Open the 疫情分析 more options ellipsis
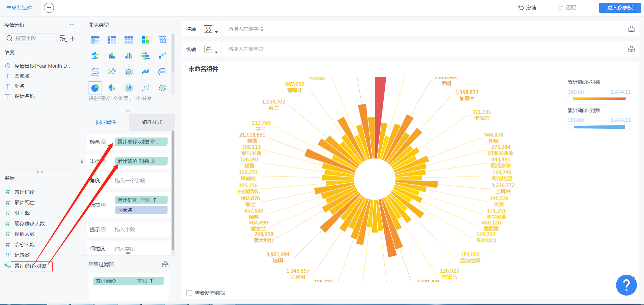This screenshot has width=644, height=305. point(72,25)
